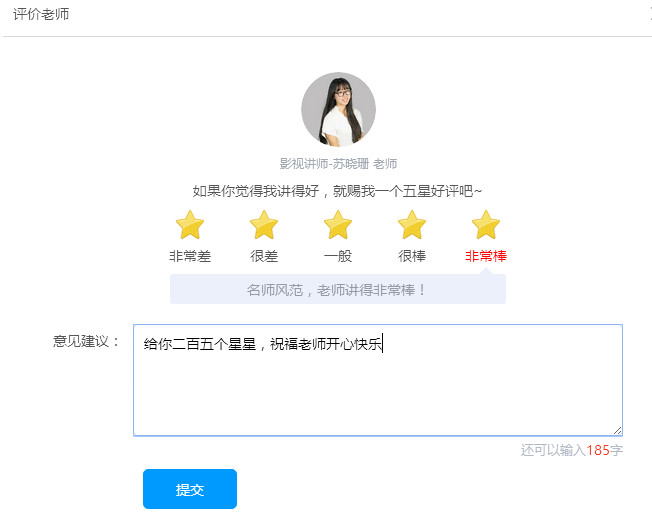Click the teacher's round avatar photo

(x=338, y=109)
